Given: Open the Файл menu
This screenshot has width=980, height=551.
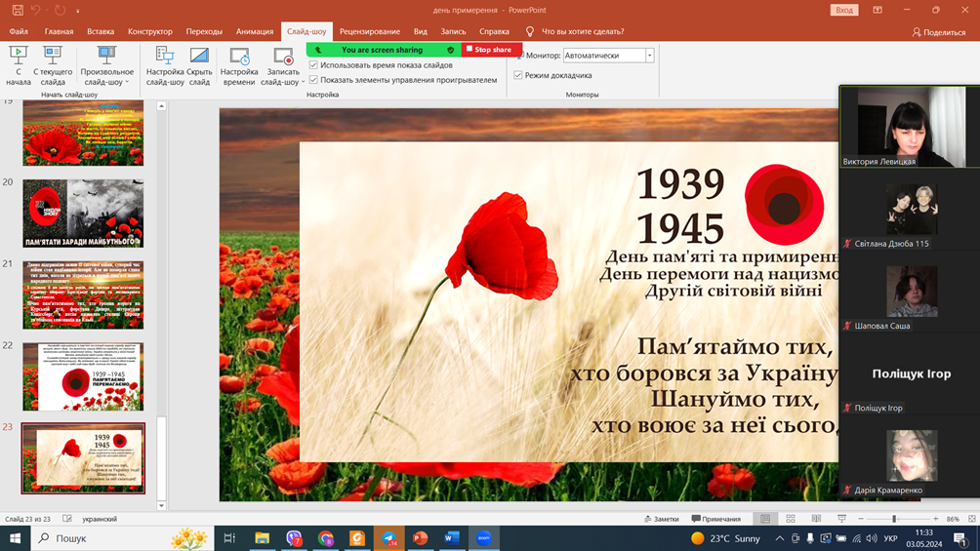Looking at the screenshot, I should click(19, 31).
